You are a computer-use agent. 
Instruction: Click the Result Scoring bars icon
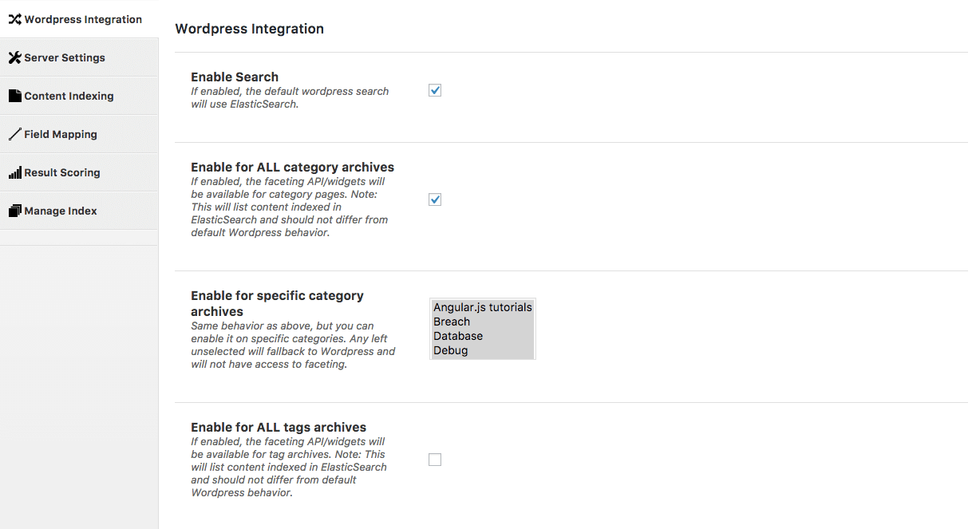[x=14, y=172]
